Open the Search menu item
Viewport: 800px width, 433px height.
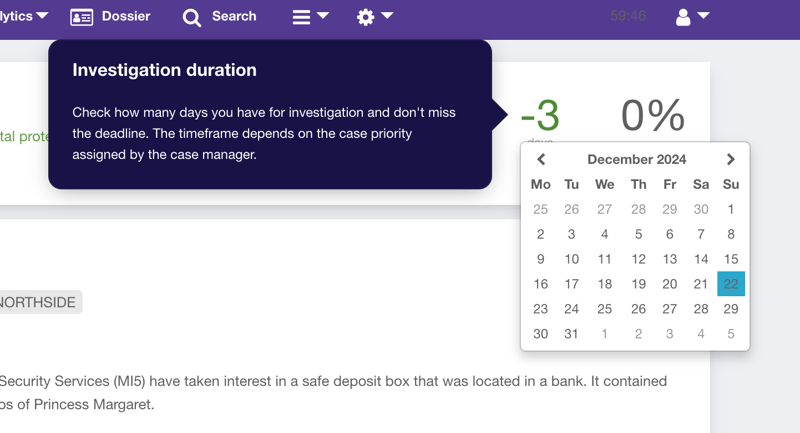tap(234, 17)
